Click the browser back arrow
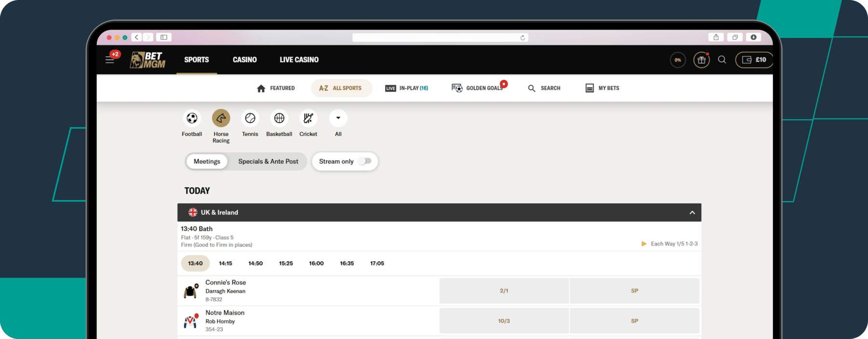The width and height of the screenshot is (868, 339). [137, 37]
